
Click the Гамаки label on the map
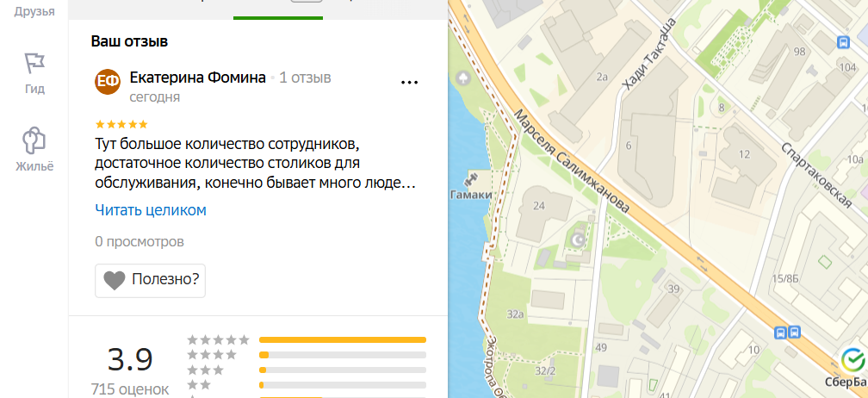click(x=471, y=195)
